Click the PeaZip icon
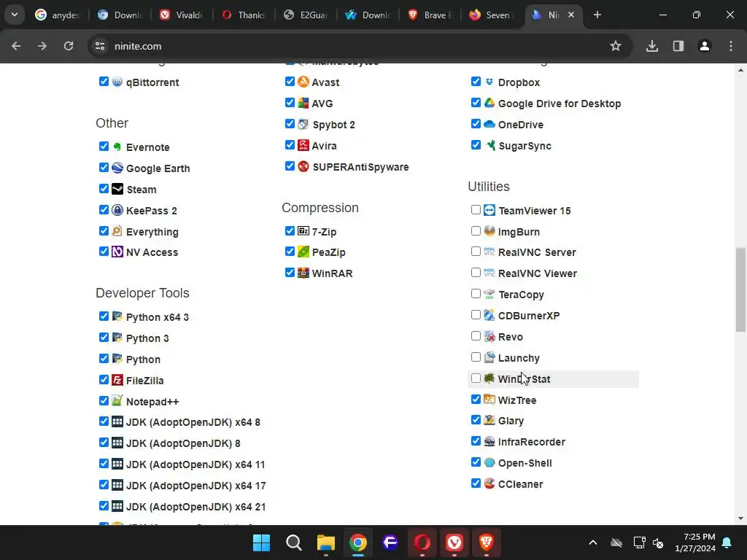747x560 pixels. point(303,252)
